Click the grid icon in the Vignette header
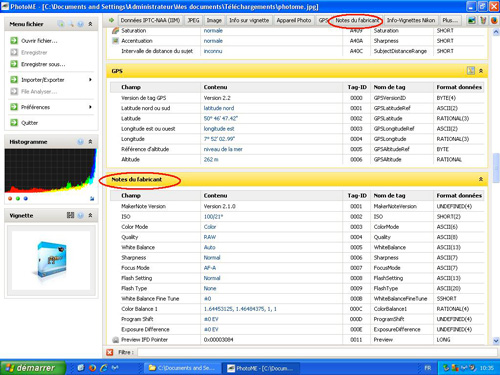 [70, 215]
